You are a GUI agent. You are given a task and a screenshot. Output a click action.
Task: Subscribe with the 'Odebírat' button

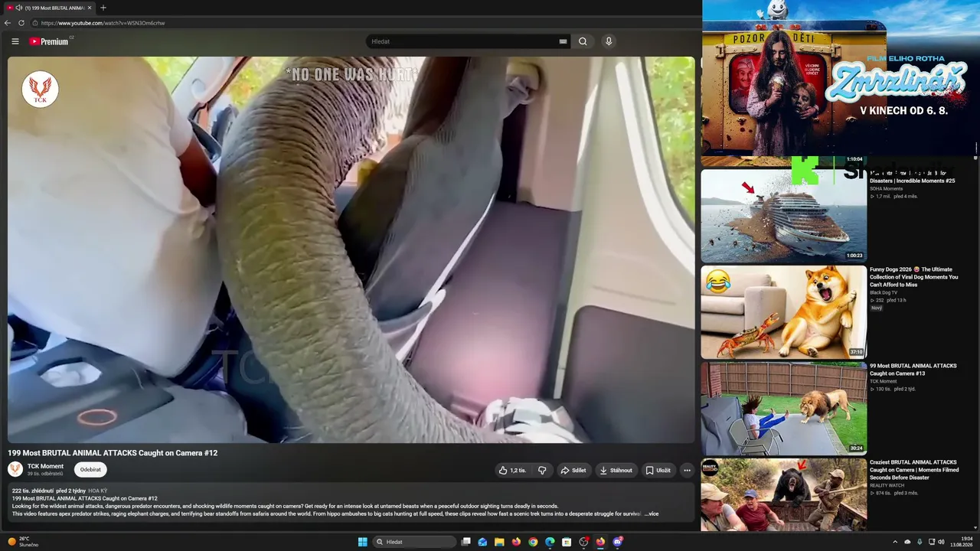(90, 470)
